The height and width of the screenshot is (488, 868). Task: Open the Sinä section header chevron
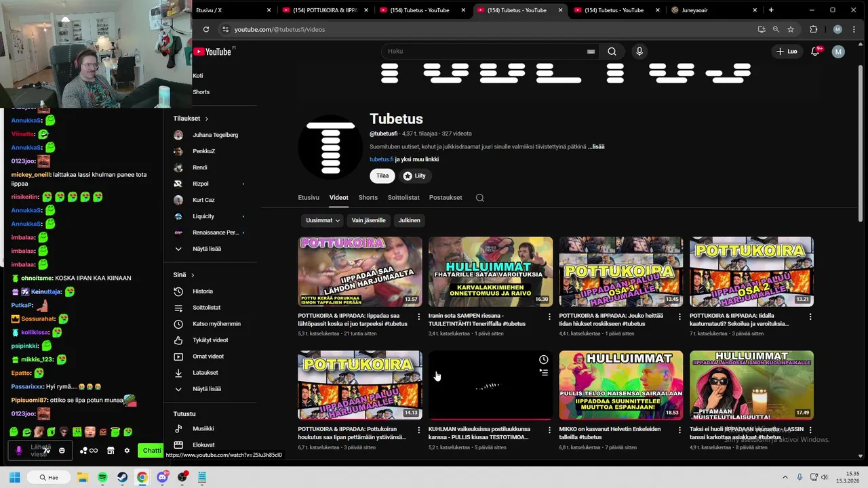point(193,275)
